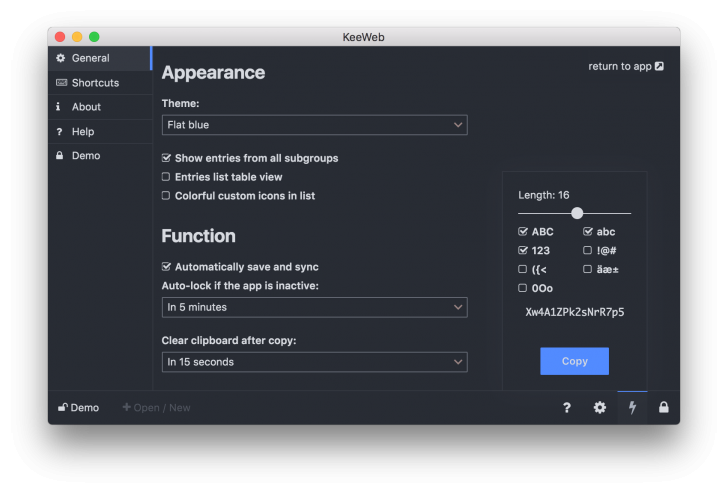Open settings via footer gear icon

click(599, 408)
